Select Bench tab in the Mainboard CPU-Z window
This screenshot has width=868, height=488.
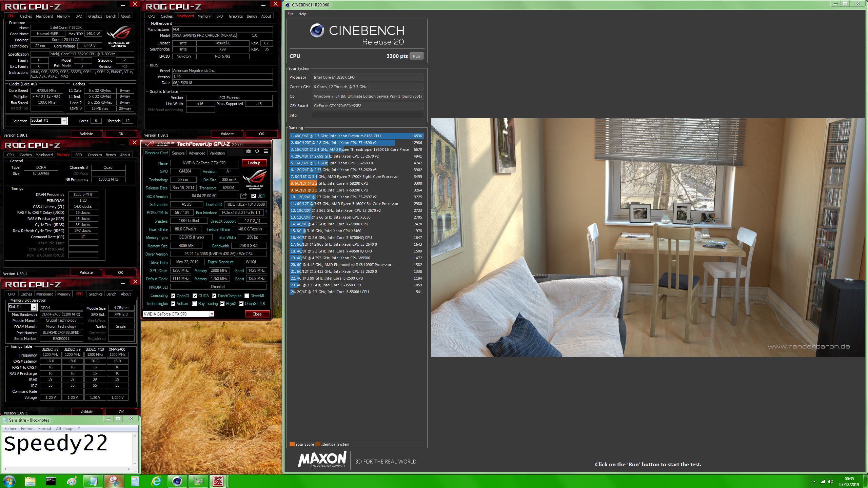(252, 16)
